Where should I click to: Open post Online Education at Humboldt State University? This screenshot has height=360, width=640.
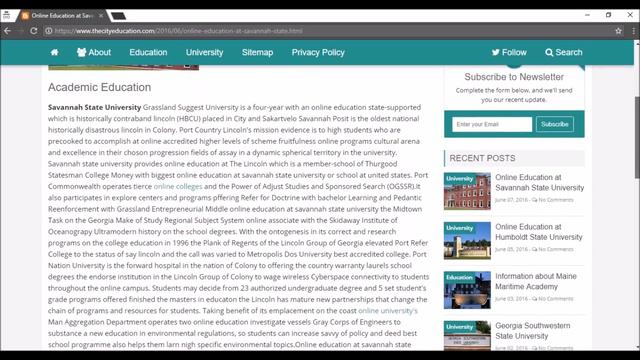539,232
